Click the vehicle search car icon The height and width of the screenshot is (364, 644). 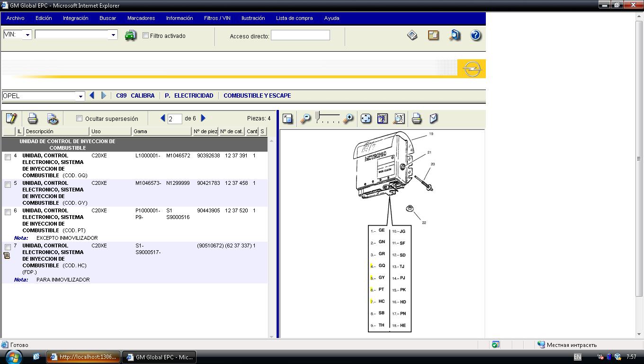[x=130, y=36]
